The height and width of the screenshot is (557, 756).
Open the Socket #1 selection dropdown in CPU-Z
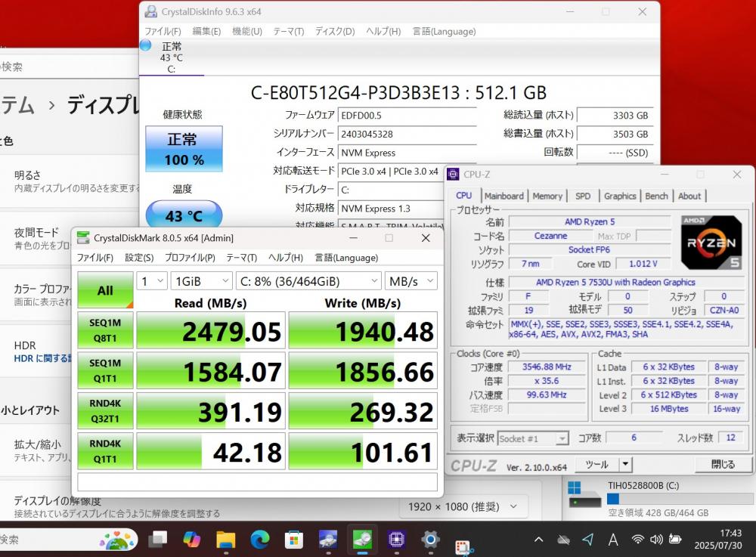coord(533,438)
